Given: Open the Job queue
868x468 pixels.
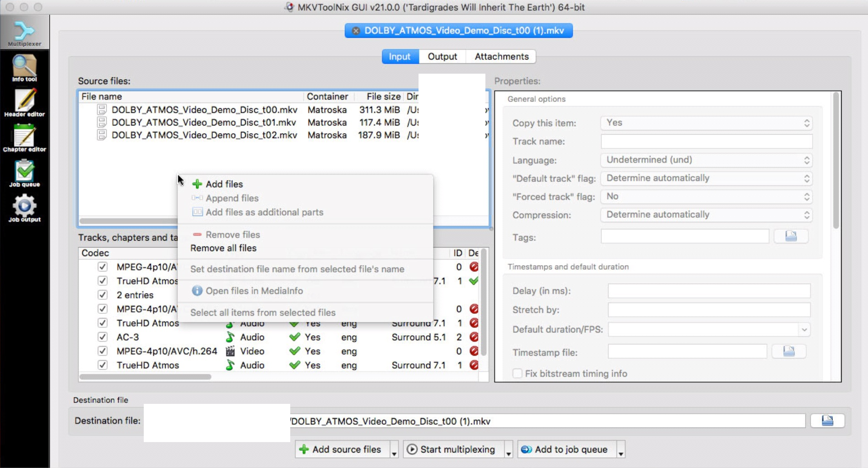Looking at the screenshot, I should [25, 173].
